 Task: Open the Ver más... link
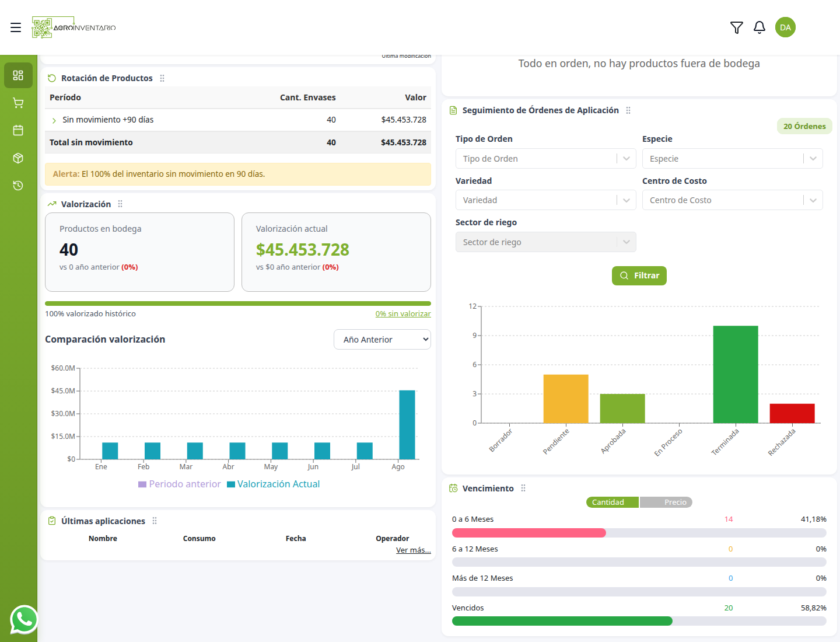click(x=414, y=550)
